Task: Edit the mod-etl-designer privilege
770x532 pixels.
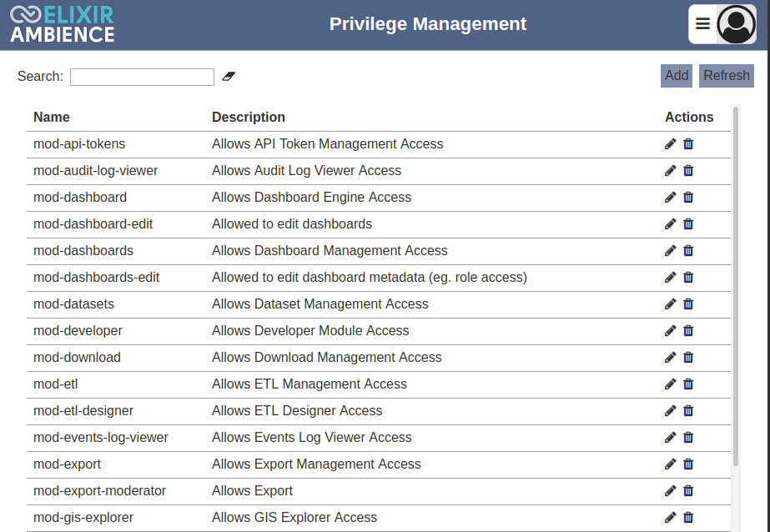Action: point(671,411)
